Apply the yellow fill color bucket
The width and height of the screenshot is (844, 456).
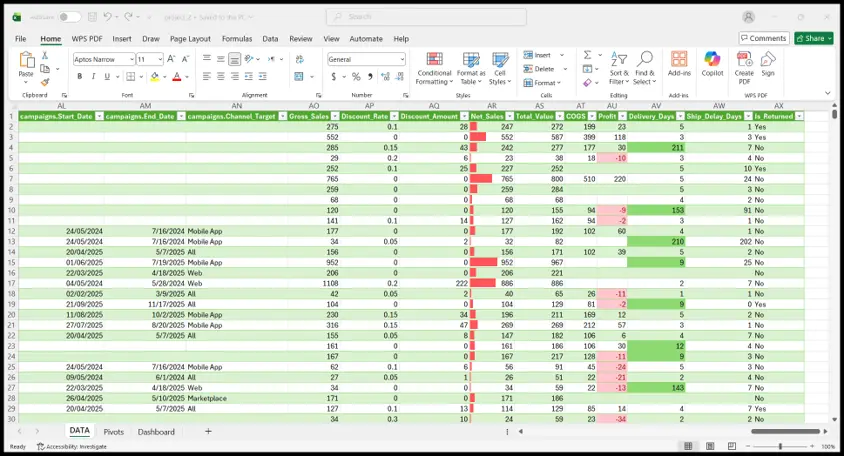click(154, 77)
